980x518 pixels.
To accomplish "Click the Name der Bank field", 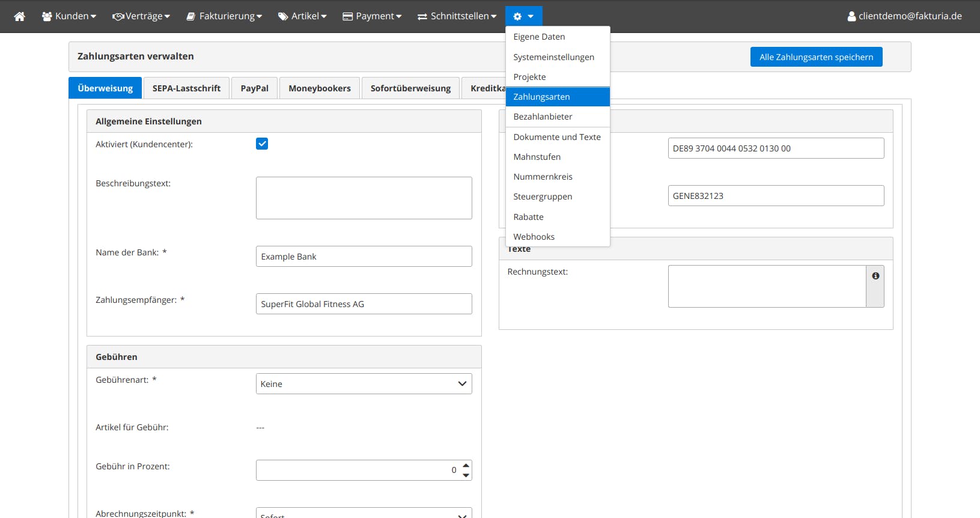I will tap(364, 257).
